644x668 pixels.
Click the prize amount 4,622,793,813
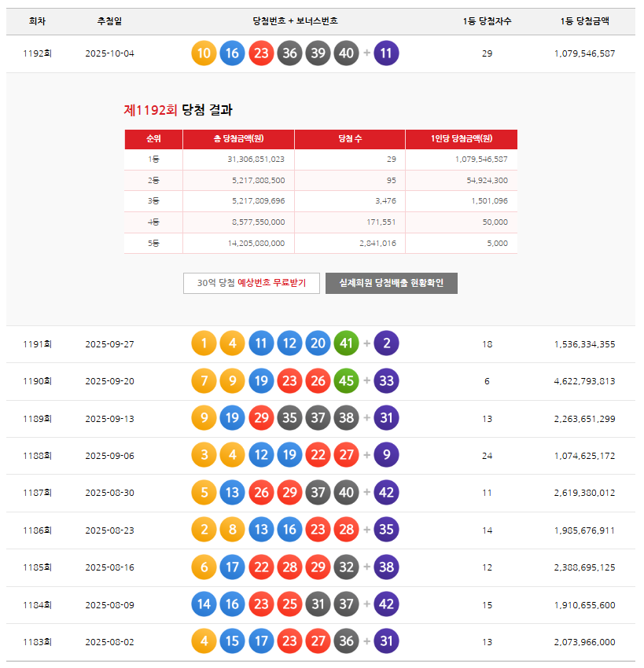pos(584,381)
